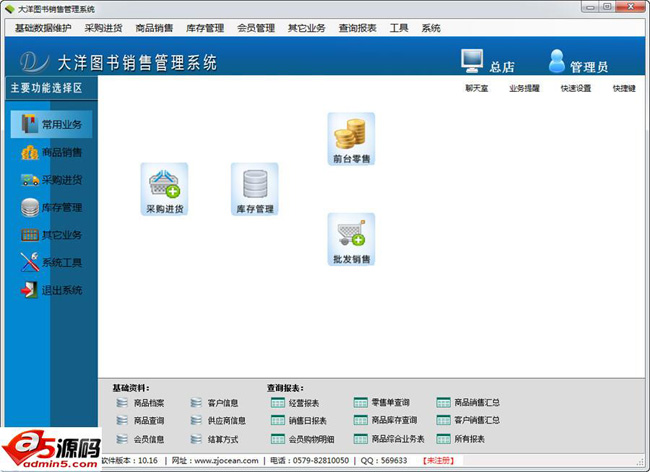
Task: Open the 查询报表 menu
Action: tap(357, 28)
